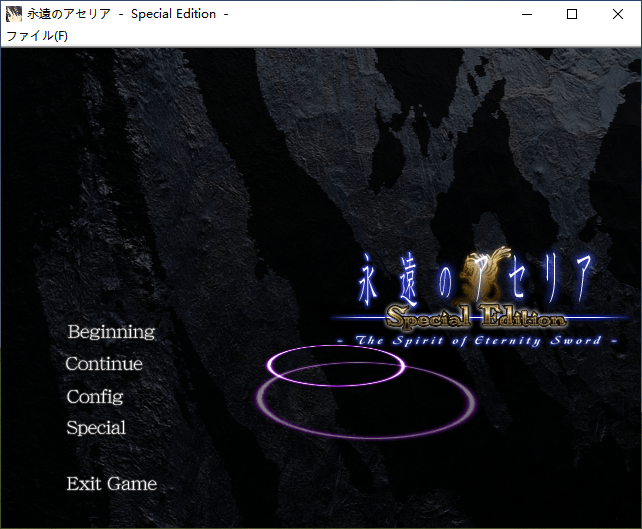Close the game window

pos(618,14)
